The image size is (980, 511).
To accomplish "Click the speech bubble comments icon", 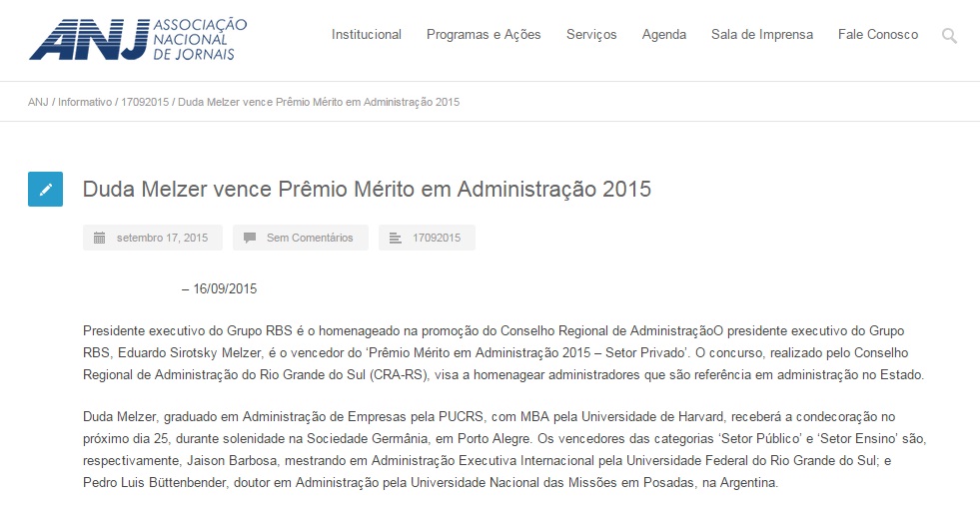I will [250, 238].
